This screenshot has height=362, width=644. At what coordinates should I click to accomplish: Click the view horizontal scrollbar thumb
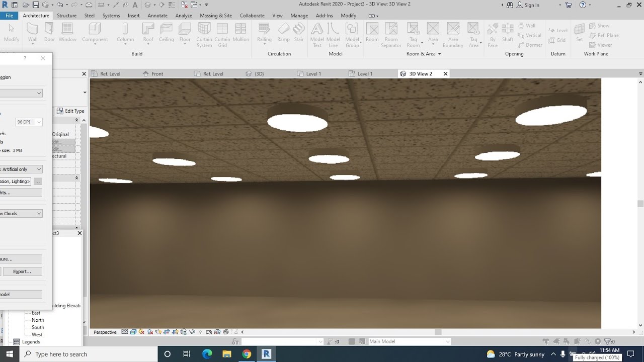pos(438,332)
